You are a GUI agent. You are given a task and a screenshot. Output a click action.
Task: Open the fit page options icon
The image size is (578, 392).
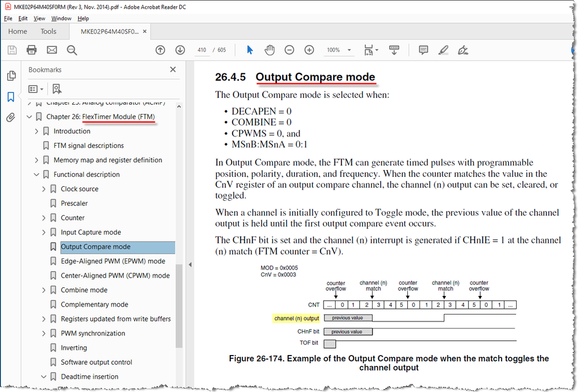coord(371,50)
